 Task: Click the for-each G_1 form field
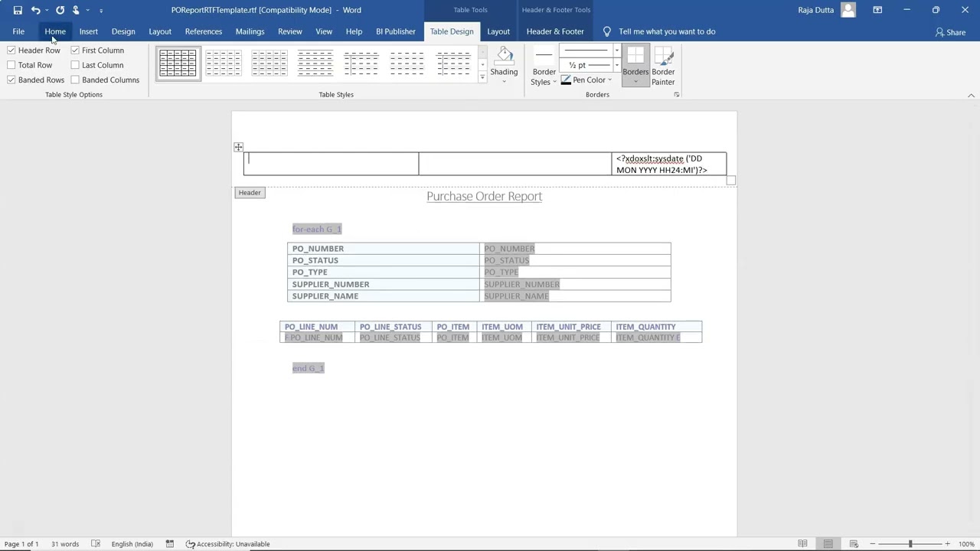click(x=317, y=229)
